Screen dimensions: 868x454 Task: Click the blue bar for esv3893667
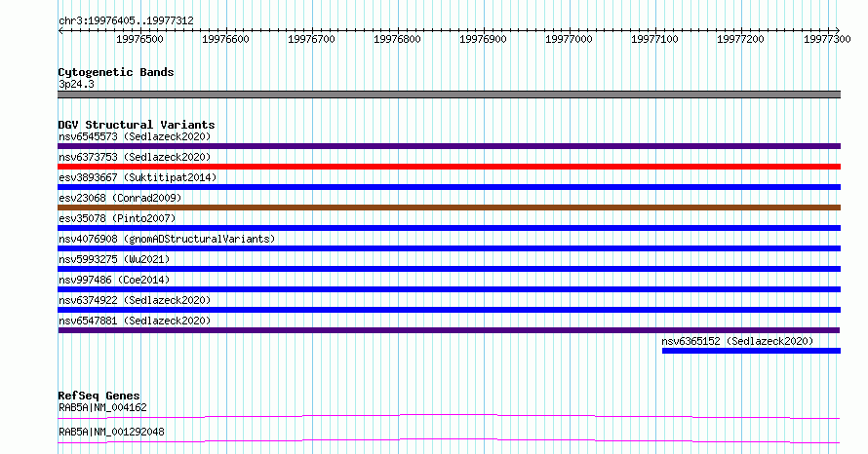click(449, 187)
